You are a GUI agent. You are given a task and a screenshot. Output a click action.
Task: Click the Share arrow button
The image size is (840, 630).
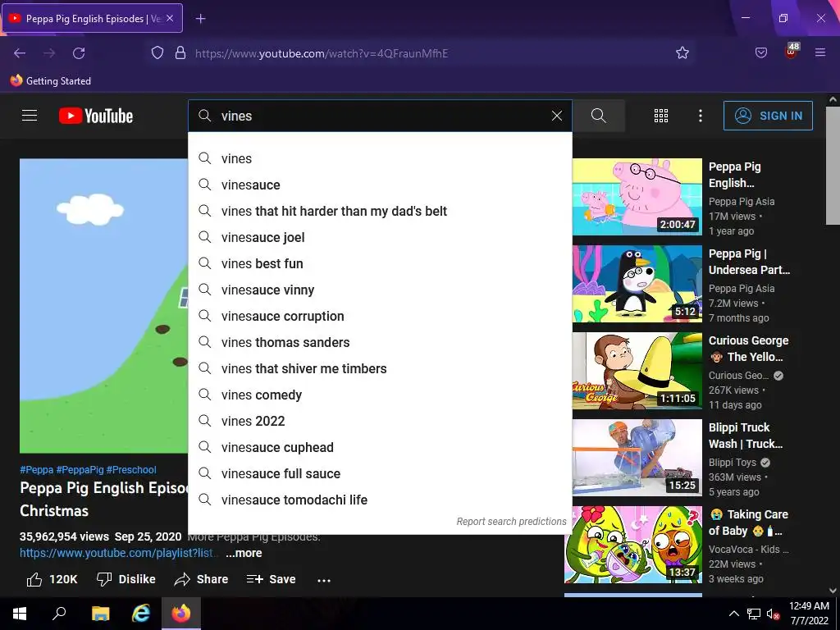click(202, 579)
